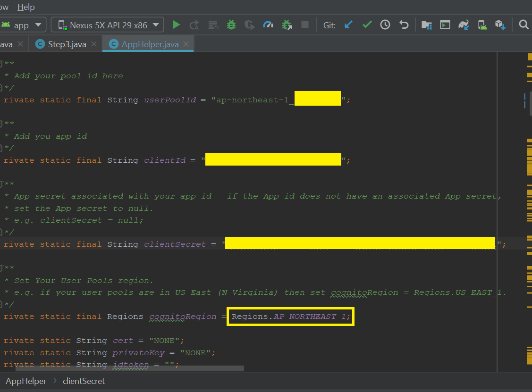
Task: Open Project Structure folder icon
Action: coord(426,25)
